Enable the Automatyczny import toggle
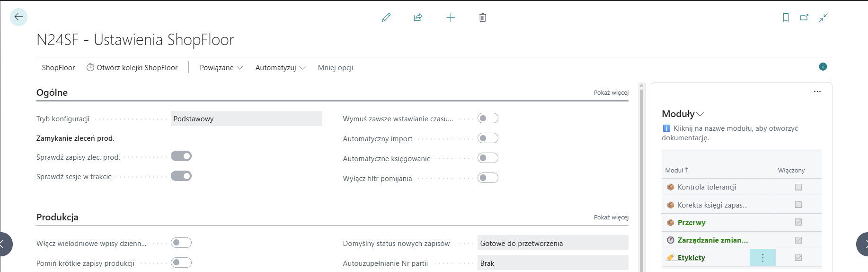The width and height of the screenshot is (868, 272). (487, 138)
